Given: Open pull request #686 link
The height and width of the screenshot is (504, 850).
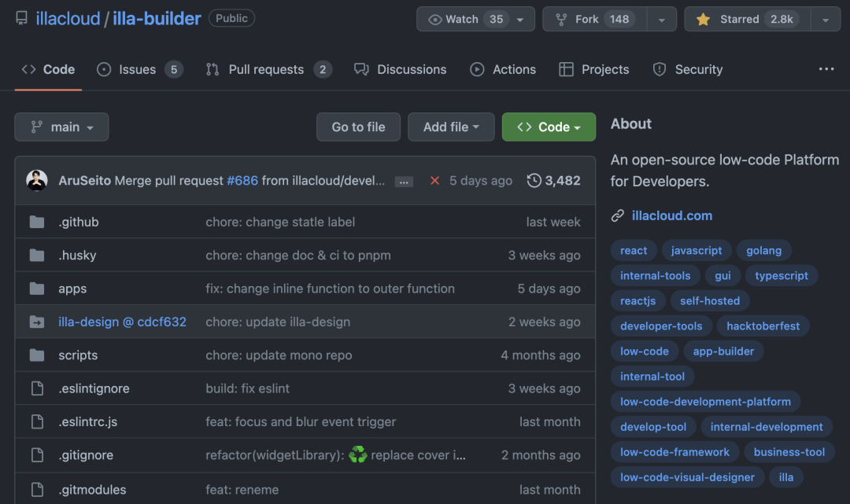Looking at the screenshot, I should click(x=242, y=180).
